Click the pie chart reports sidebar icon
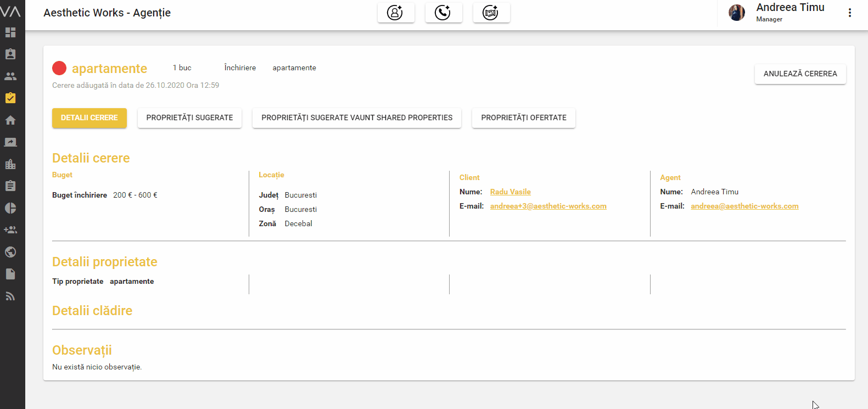Image resolution: width=868 pixels, height=409 pixels. point(10,208)
